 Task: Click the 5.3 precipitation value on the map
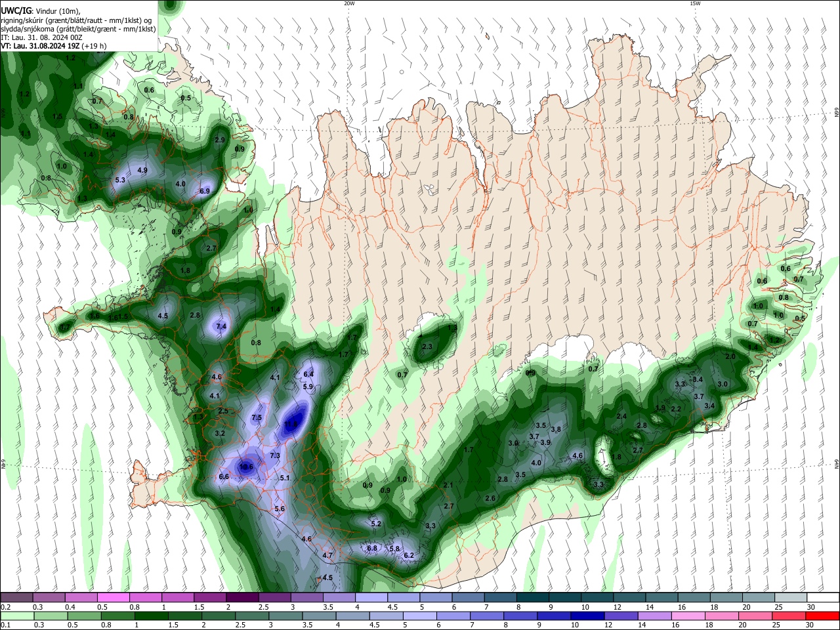[120, 180]
